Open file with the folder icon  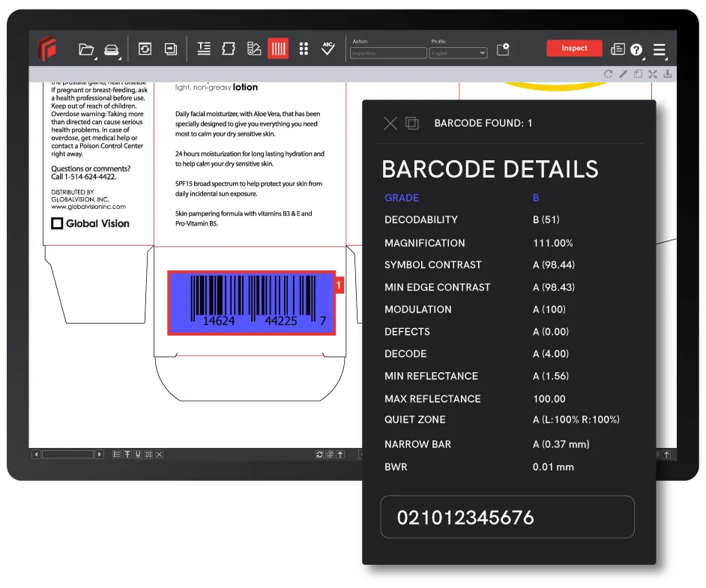(86, 49)
